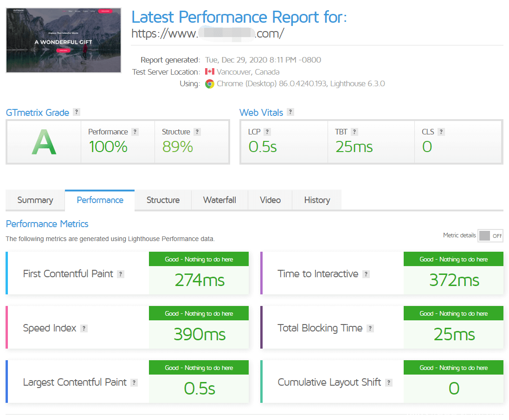Click the Time to Interactive help icon

point(366,274)
